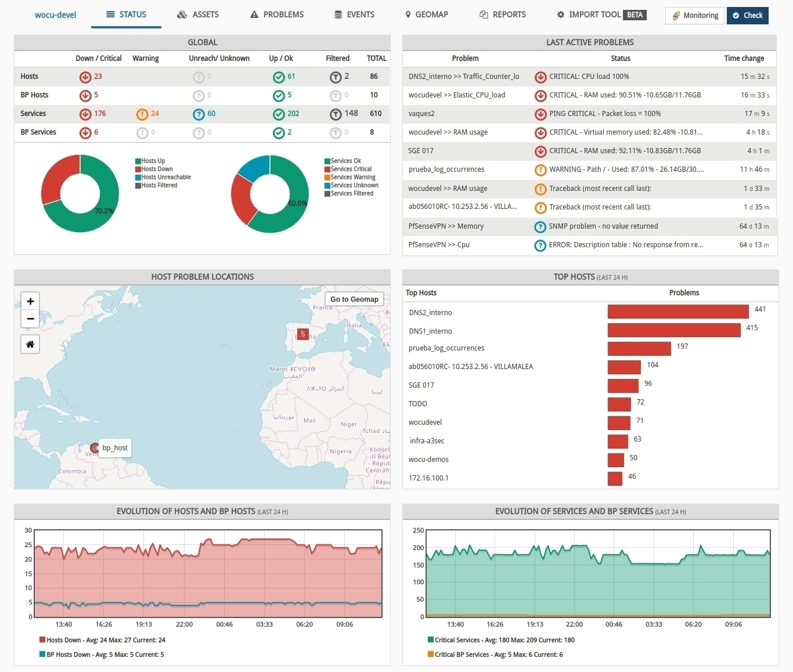Toggle Services Unknown legend entry

tap(352, 185)
